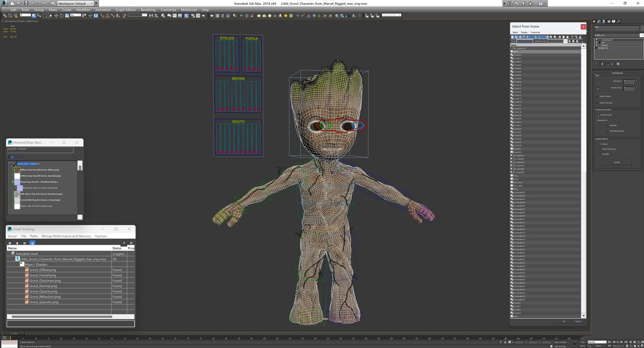Screen dimensions: 644x348
Task: Click the Add Time Tag field
Action: (562, 346)
